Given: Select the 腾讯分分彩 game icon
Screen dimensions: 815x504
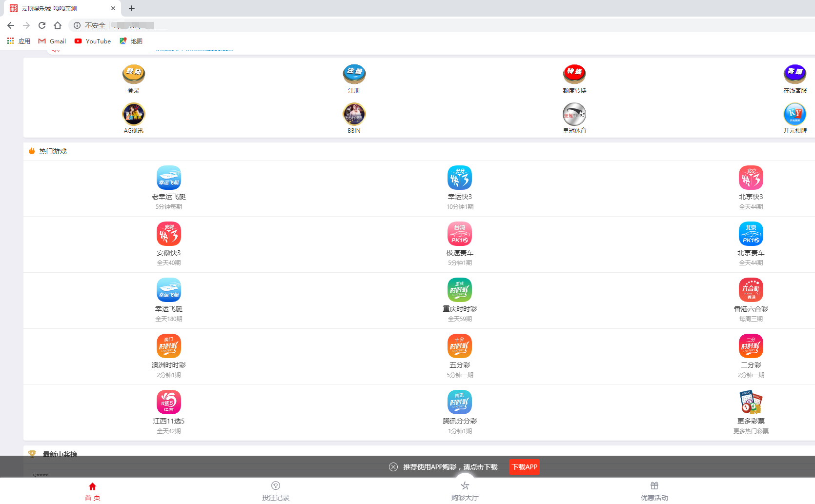Looking at the screenshot, I should 460,402.
